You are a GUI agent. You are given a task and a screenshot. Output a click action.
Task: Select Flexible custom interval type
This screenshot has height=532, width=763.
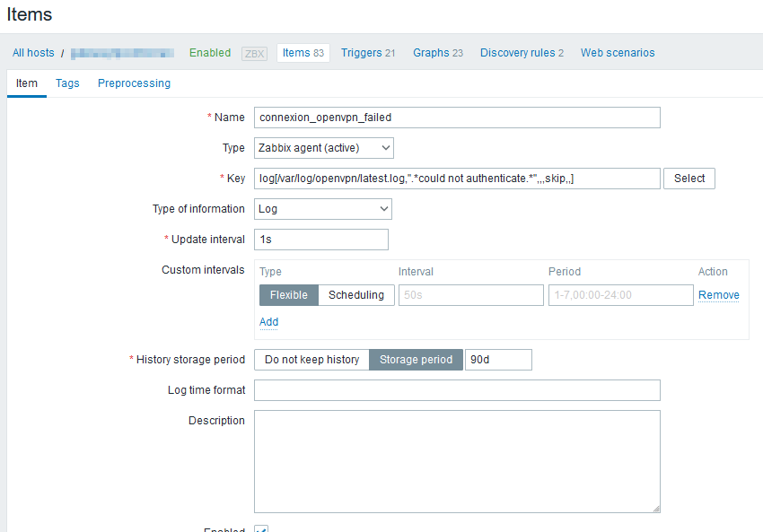pyautogui.click(x=288, y=295)
